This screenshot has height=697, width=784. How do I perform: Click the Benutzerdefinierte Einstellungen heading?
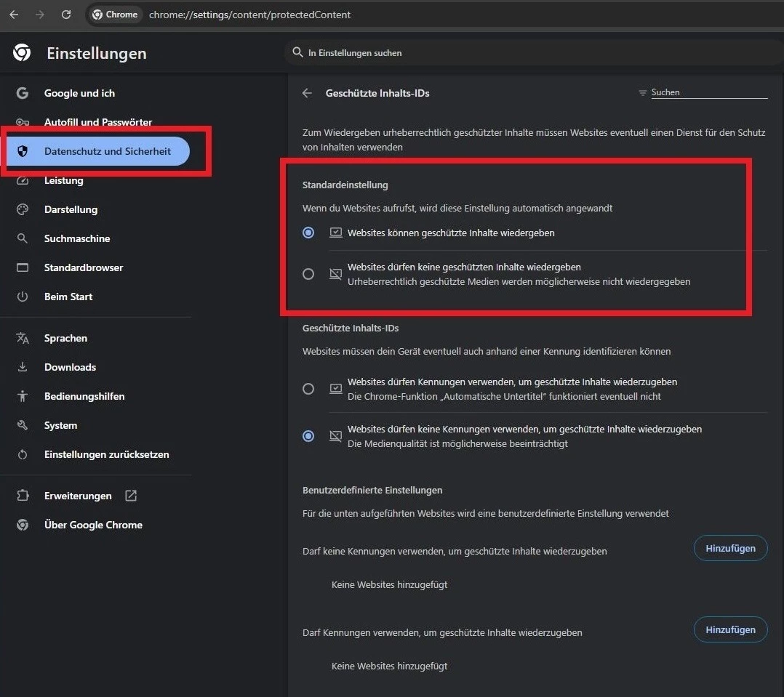coord(372,490)
